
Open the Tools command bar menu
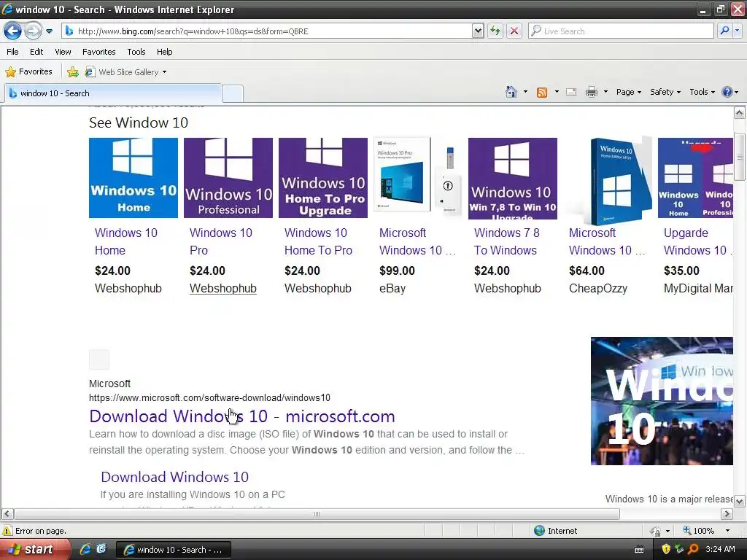703,92
